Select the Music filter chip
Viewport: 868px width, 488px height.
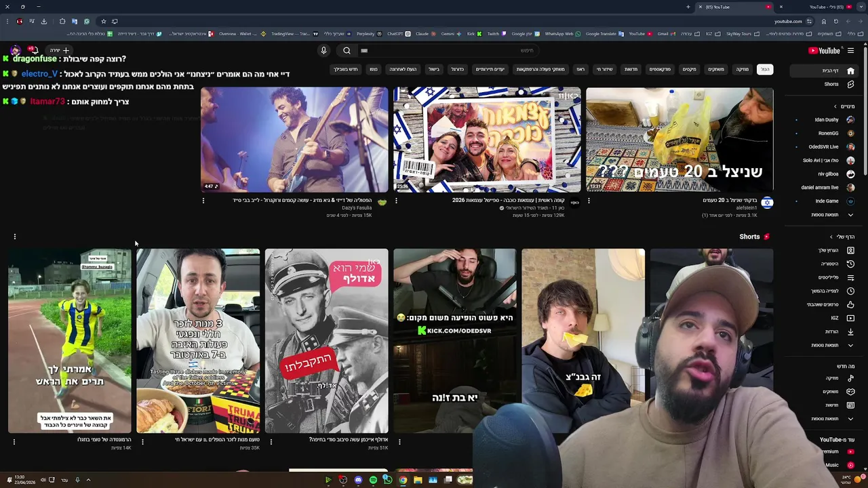coord(743,69)
